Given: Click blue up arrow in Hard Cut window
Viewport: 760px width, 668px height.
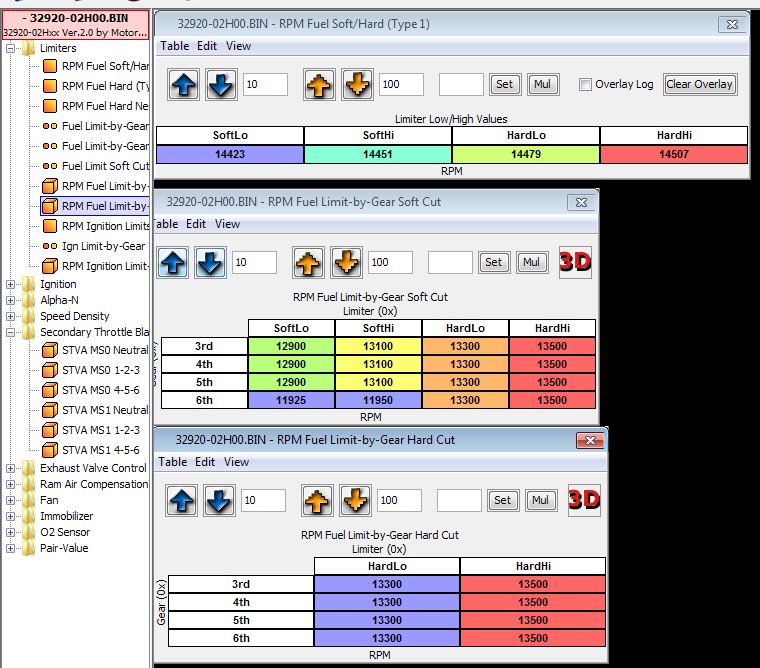Looking at the screenshot, I should click(x=183, y=500).
